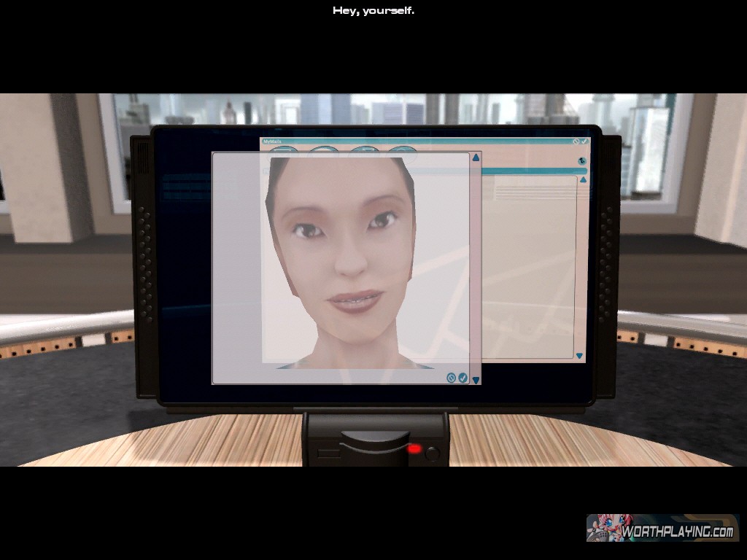Click the round icon below MyMails title bar
This screenshot has width=747, height=560.
click(x=581, y=161)
